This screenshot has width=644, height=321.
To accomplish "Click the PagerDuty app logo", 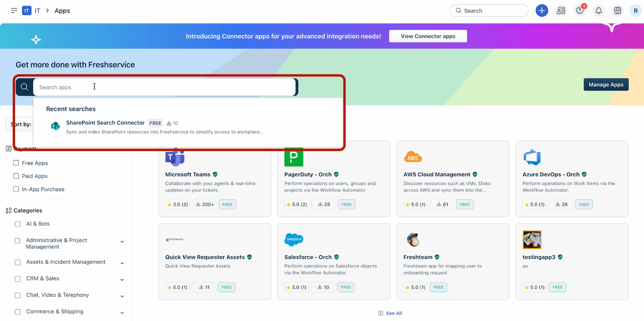I will pyautogui.click(x=294, y=157).
